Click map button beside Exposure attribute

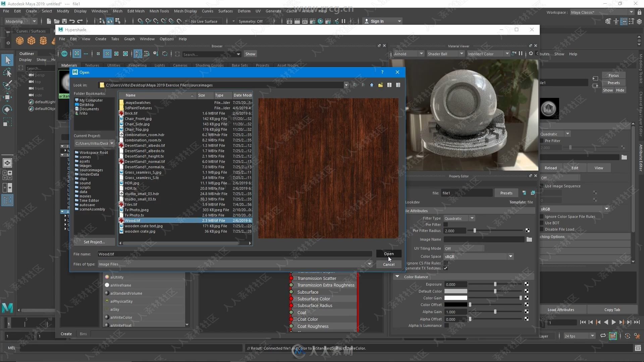point(527,284)
